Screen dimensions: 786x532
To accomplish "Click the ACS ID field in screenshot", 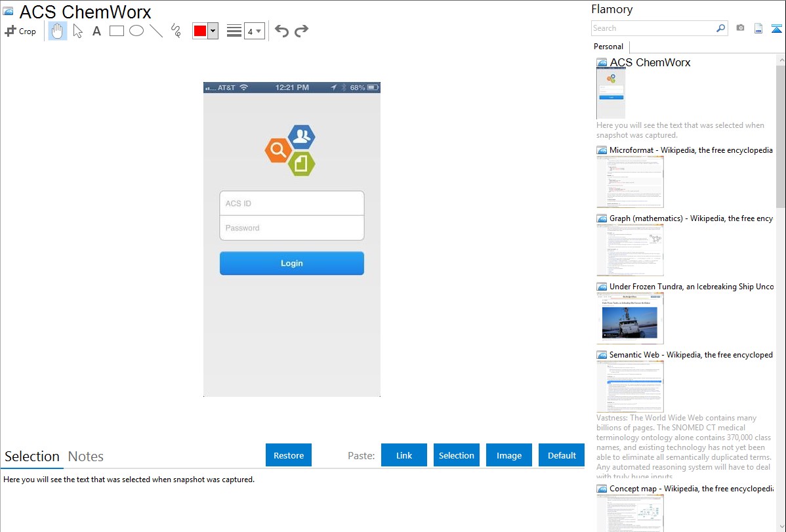I will tap(292, 203).
